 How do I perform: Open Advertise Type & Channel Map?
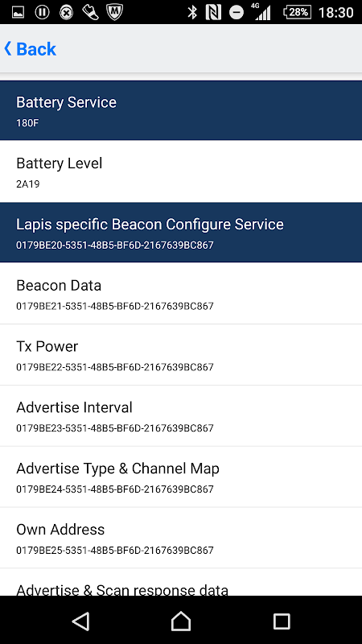(x=181, y=477)
